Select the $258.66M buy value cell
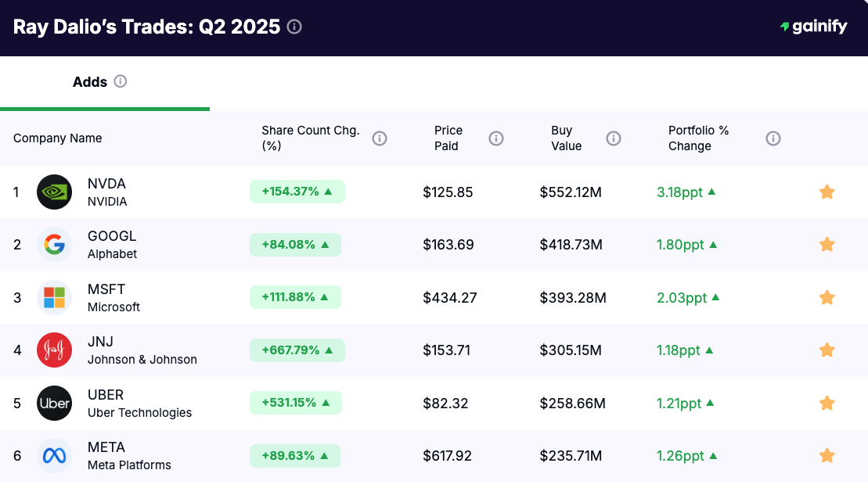Screen dimensions: 868x488 coord(572,404)
